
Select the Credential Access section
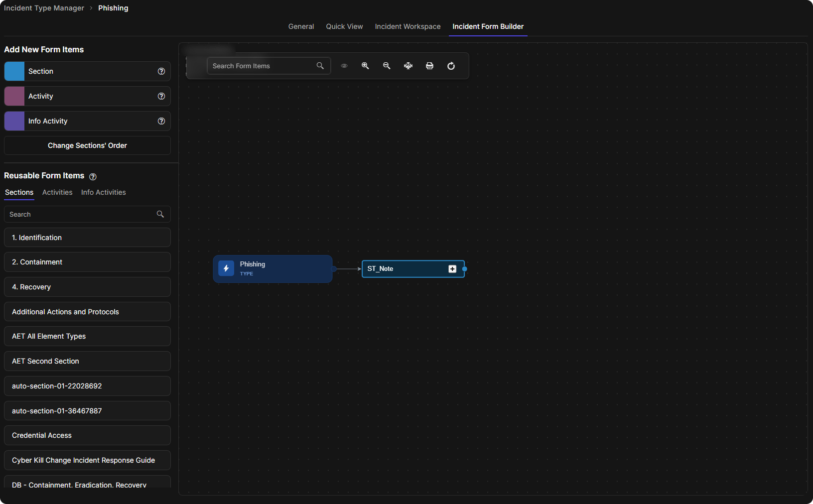pyautogui.click(x=87, y=435)
